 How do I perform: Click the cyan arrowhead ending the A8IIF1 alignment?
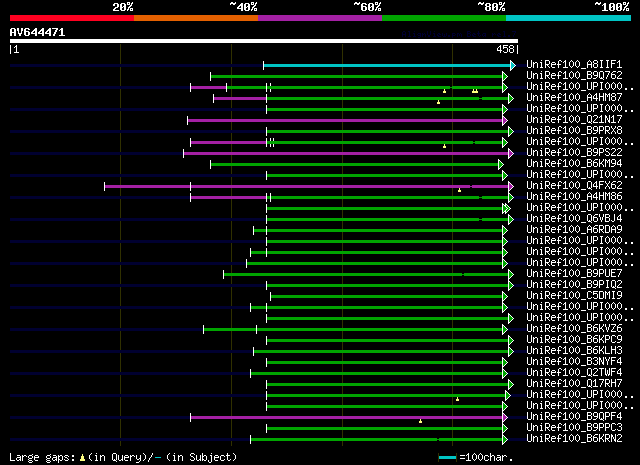pyautogui.click(x=513, y=65)
